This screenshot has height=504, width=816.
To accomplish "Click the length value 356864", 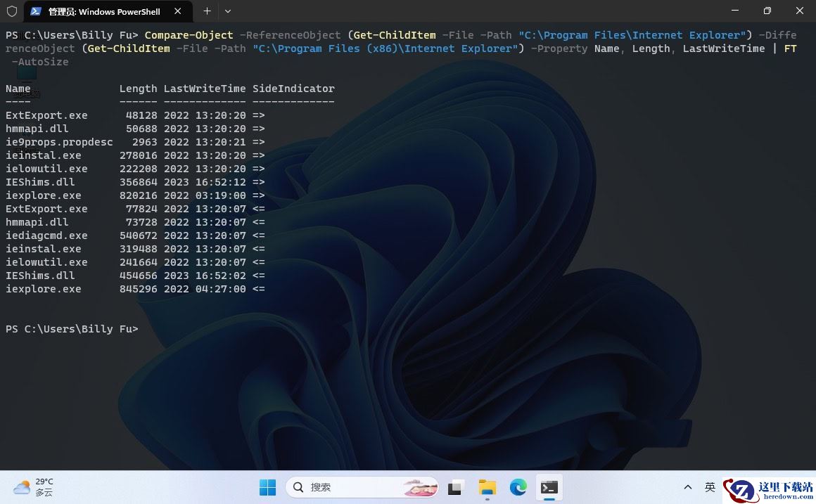I will (x=138, y=182).
